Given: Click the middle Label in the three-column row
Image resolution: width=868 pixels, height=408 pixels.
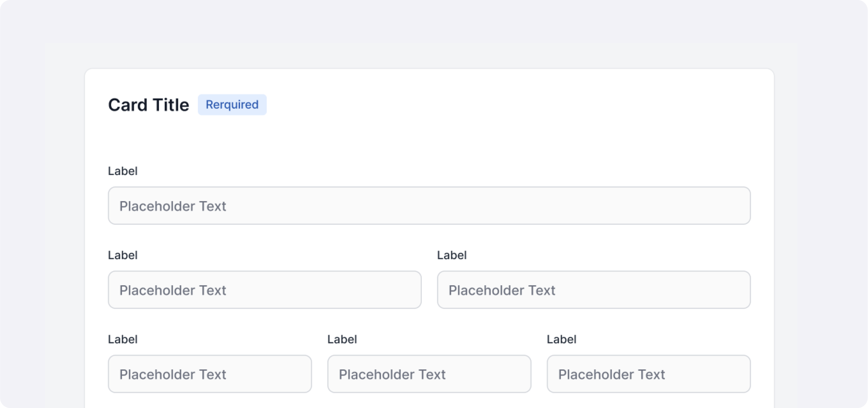Looking at the screenshot, I should [342, 339].
